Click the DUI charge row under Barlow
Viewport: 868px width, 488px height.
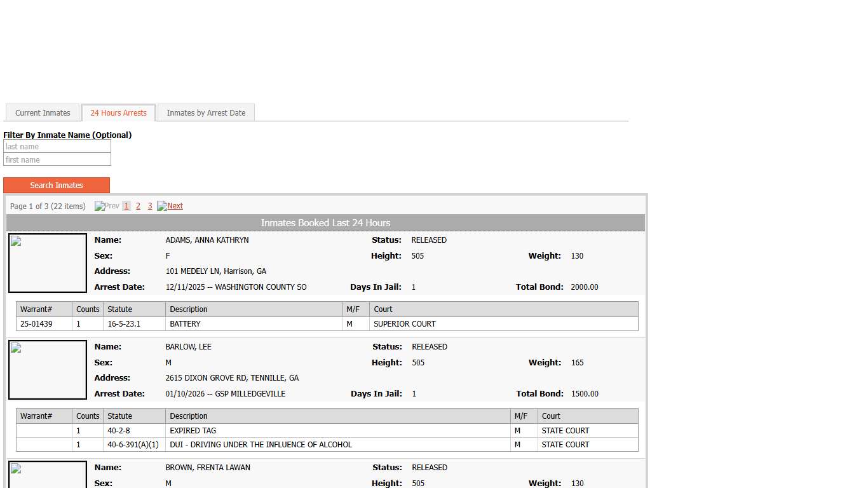tap(261, 444)
